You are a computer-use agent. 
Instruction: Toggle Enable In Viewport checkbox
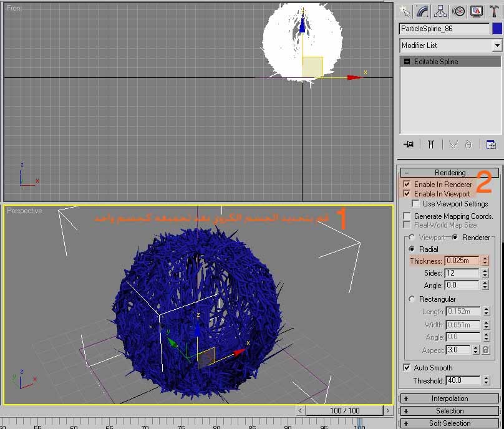click(407, 193)
